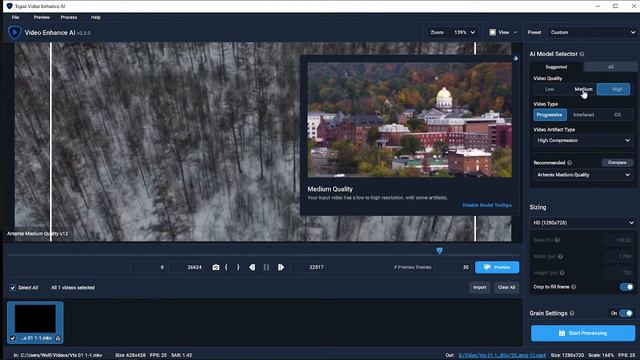The image size is (640, 360).
Task: Start Processing the video
Action: click(583, 333)
